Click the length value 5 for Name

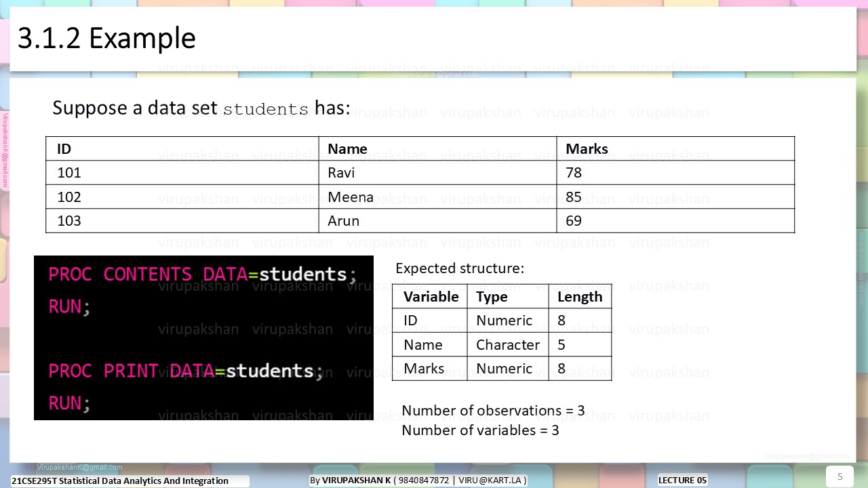580,345
